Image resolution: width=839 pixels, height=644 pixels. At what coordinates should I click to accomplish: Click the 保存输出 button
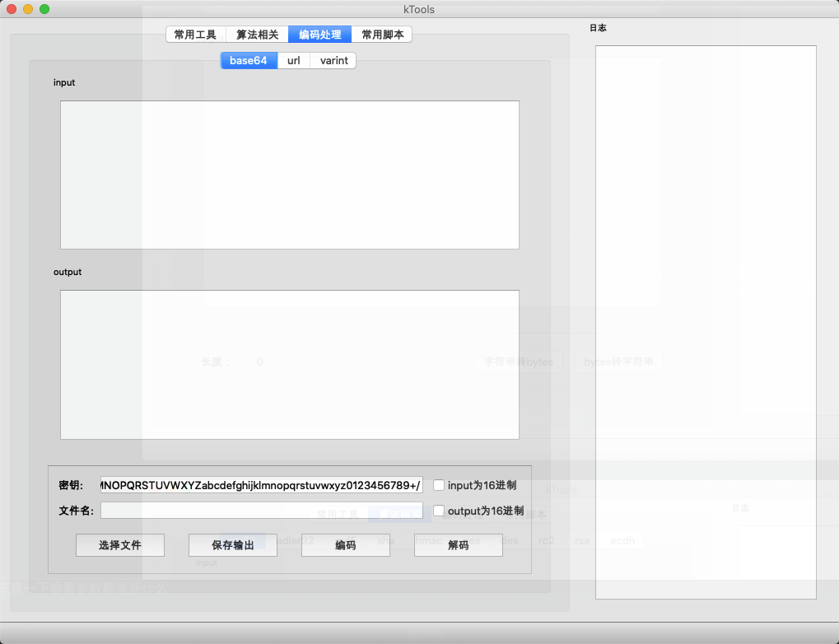coord(233,545)
